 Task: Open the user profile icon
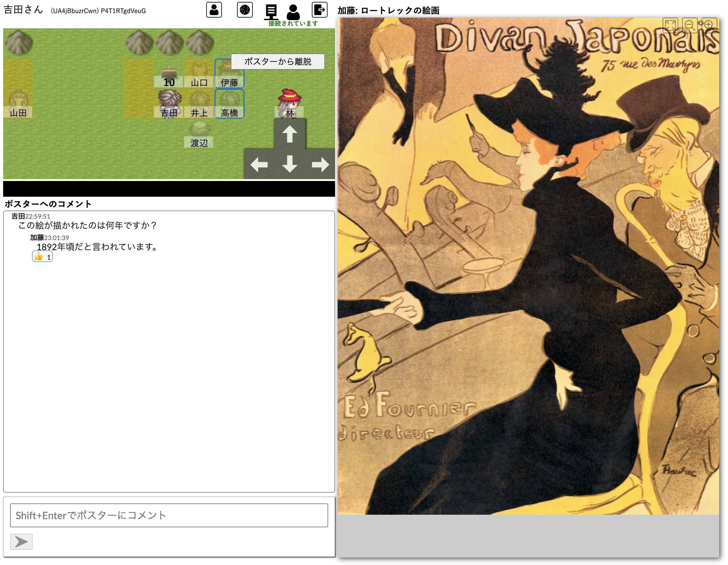click(214, 10)
